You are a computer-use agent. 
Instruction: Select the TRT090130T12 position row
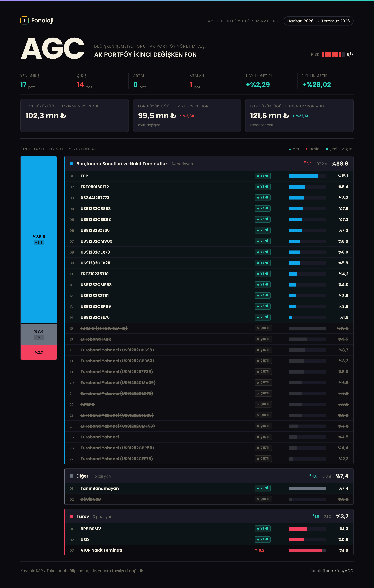pos(209,187)
